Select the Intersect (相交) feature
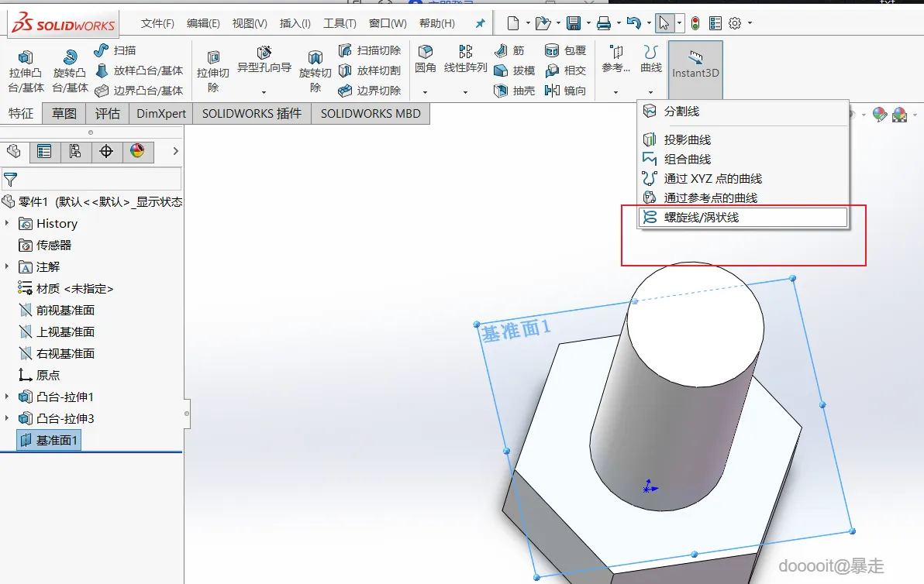Viewport: 924px width, 584px height. [x=565, y=70]
